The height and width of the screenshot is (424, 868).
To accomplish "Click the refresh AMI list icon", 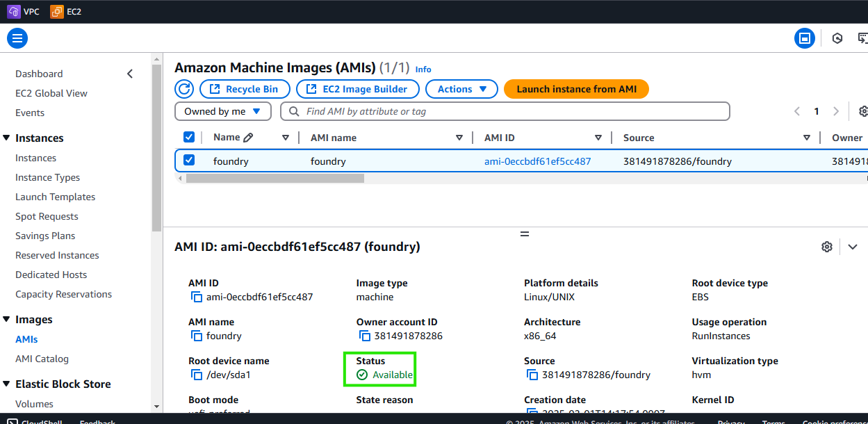I will [x=184, y=89].
